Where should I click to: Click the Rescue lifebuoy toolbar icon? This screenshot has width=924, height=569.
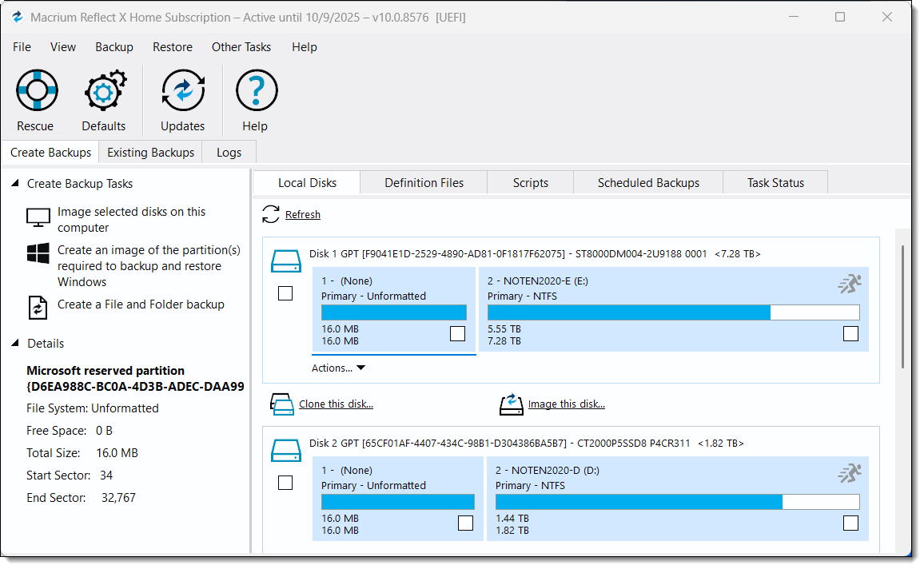coord(37,90)
